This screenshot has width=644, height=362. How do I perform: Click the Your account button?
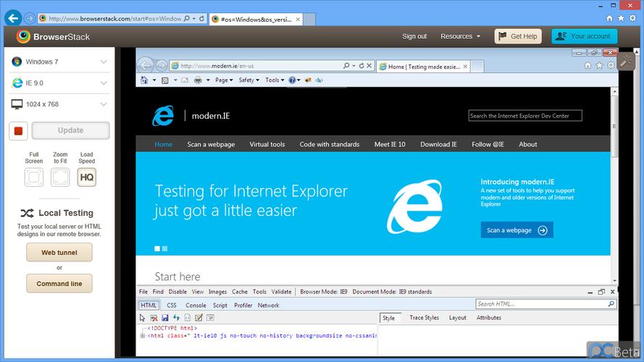584,36
